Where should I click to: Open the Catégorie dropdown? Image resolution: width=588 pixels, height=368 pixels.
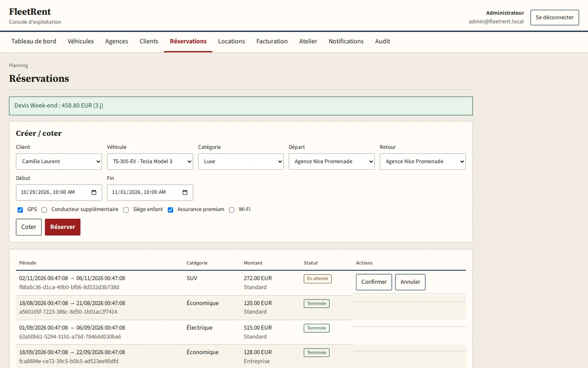[x=241, y=161]
